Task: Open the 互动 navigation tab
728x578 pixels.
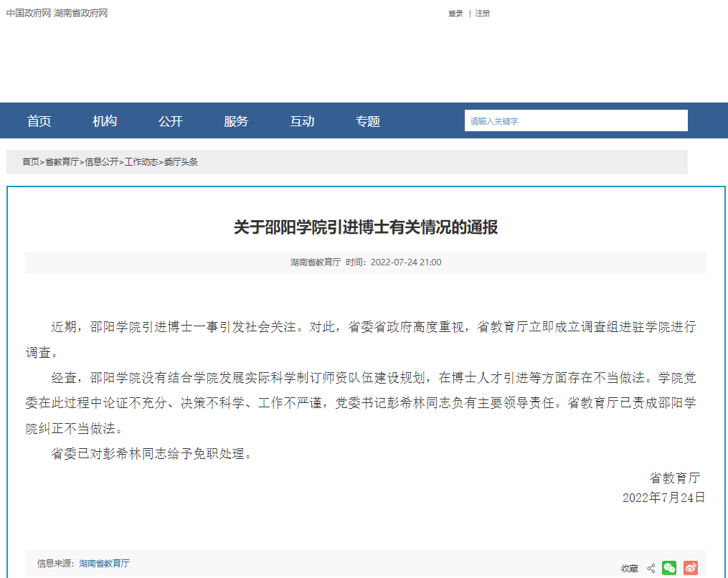Action: point(302,121)
